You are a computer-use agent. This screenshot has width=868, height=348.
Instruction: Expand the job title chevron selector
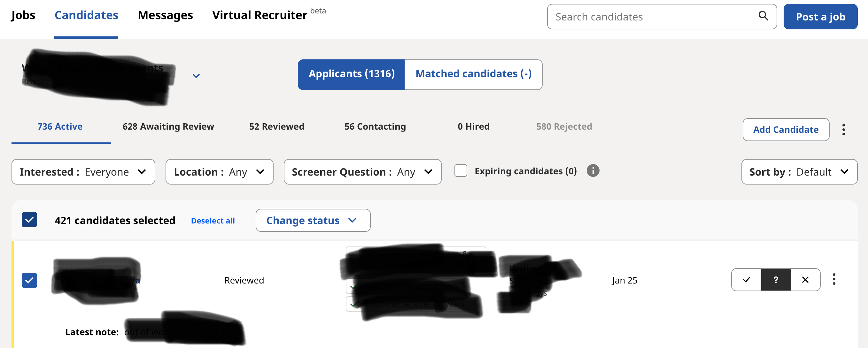[x=196, y=76]
